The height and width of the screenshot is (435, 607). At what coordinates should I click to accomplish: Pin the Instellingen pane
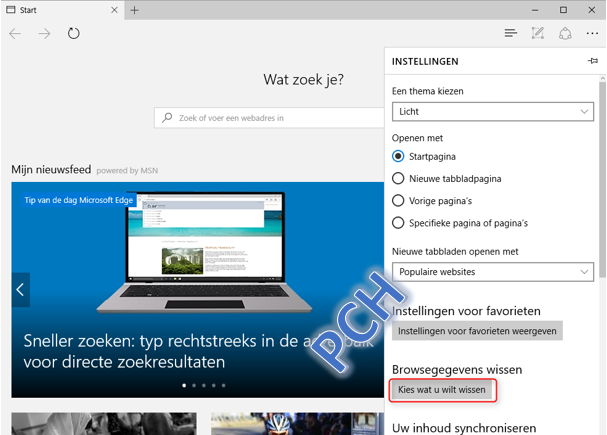[x=593, y=61]
